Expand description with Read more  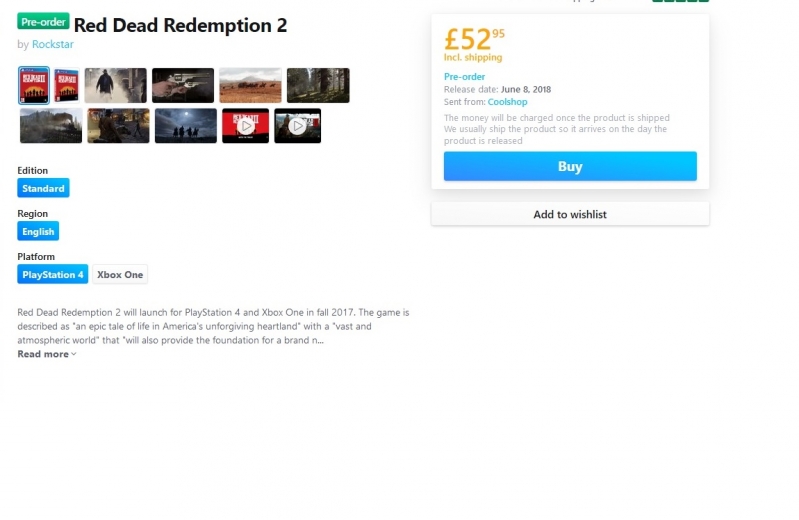46,354
